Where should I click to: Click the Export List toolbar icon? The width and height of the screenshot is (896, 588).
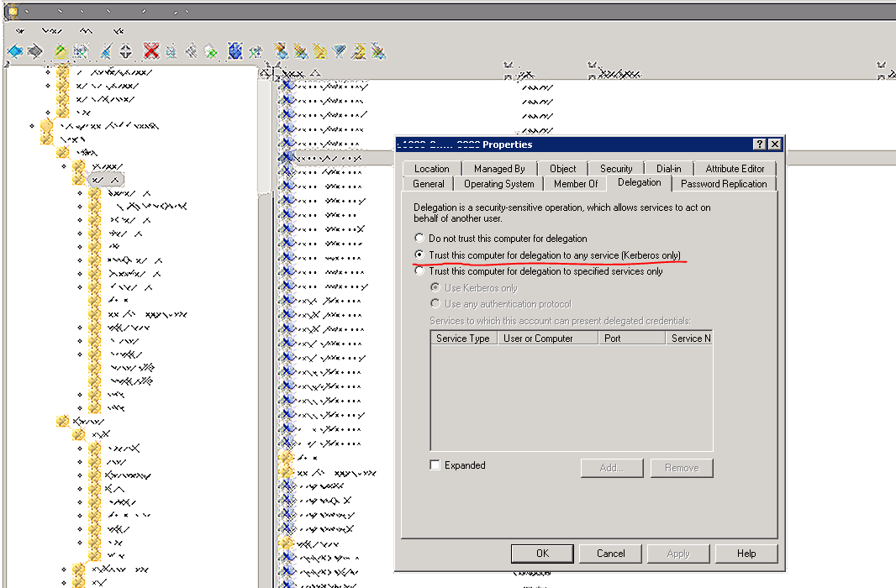point(211,51)
